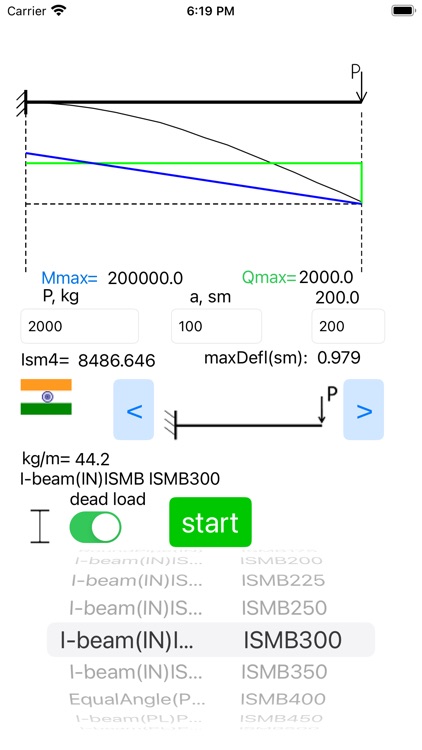This screenshot has width=422, height=750.
Task: Tap the maxDefl(sm): 0.979 readout
Action: coord(282,358)
